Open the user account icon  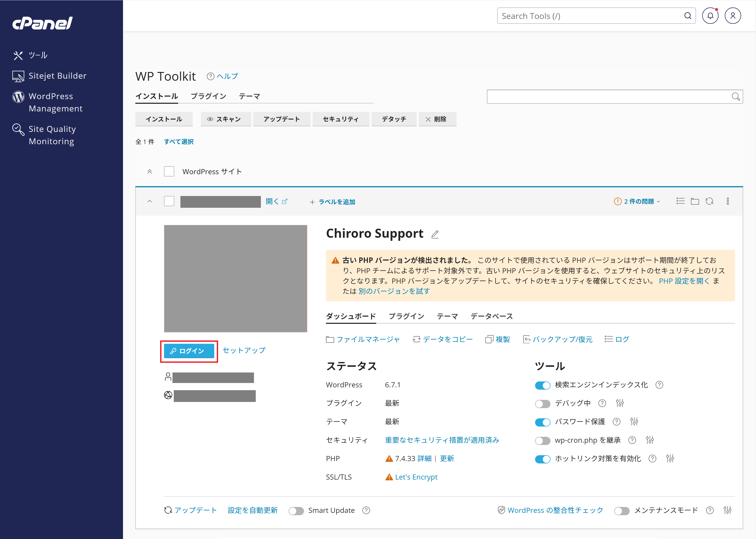pyautogui.click(x=732, y=16)
